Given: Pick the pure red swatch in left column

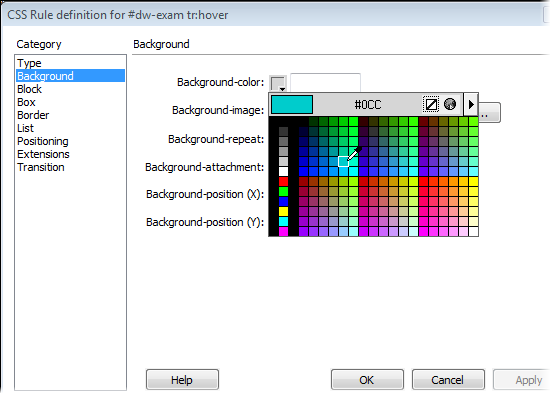Looking at the screenshot, I should [283, 182].
